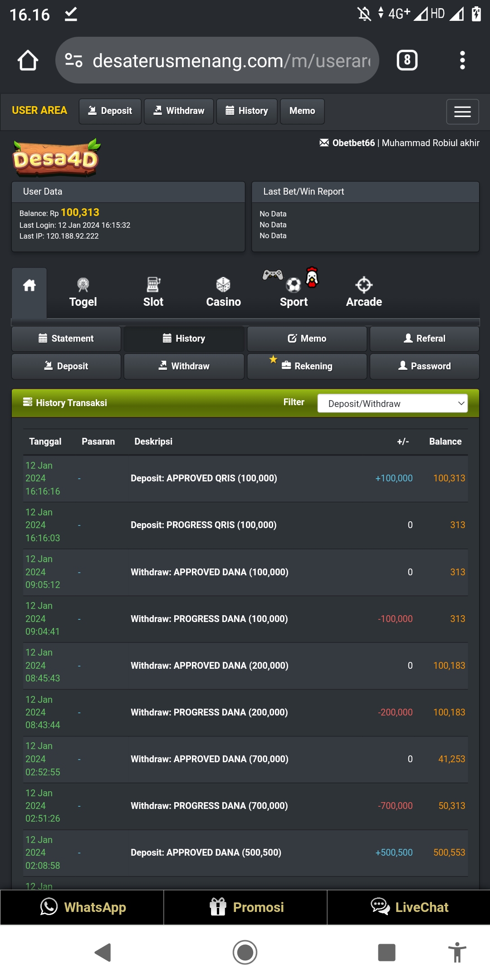
Task: Expand the Deposit/Withdraw filter dropdown
Action: coord(392,403)
